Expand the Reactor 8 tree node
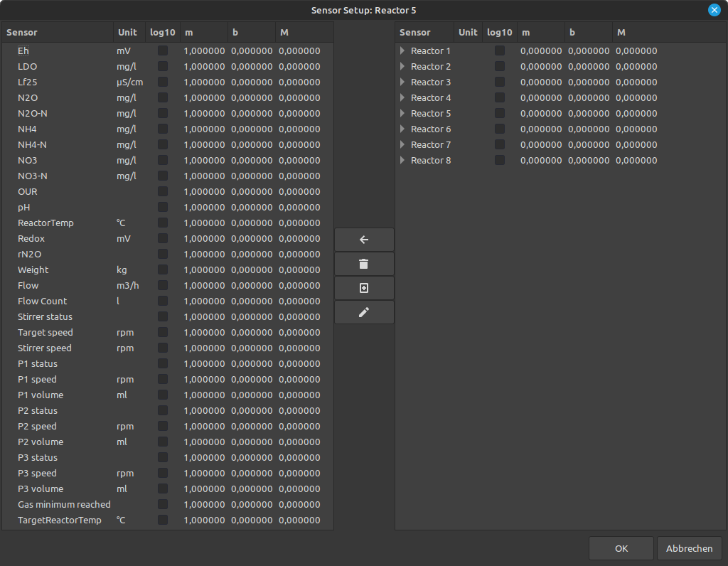This screenshot has height=566, width=728. point(402,161)
